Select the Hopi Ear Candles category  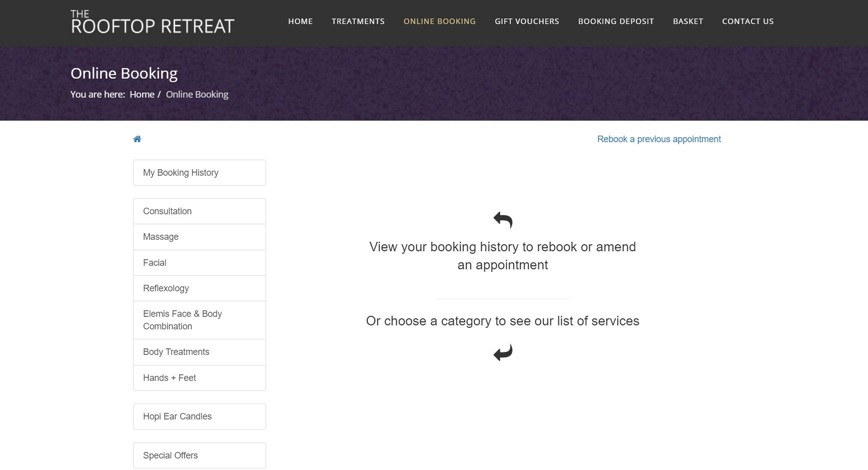[x=199, y=416]
